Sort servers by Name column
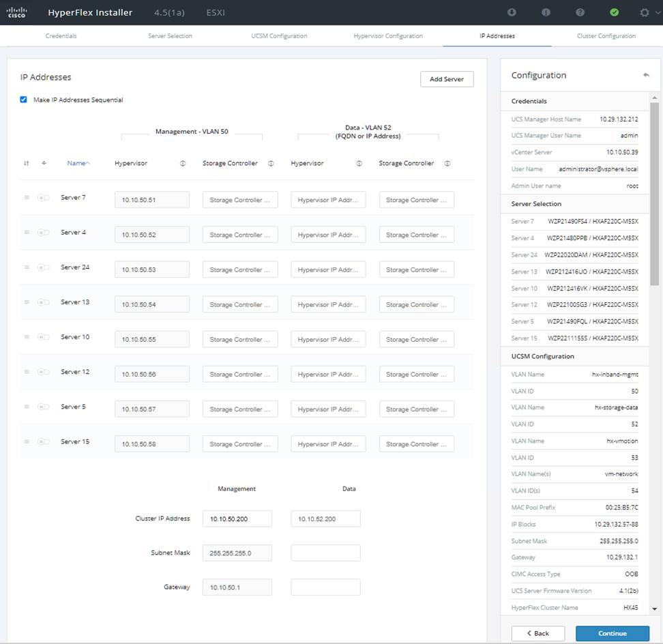Viewport: 663px width, 644px height. (x=78, y=163)
